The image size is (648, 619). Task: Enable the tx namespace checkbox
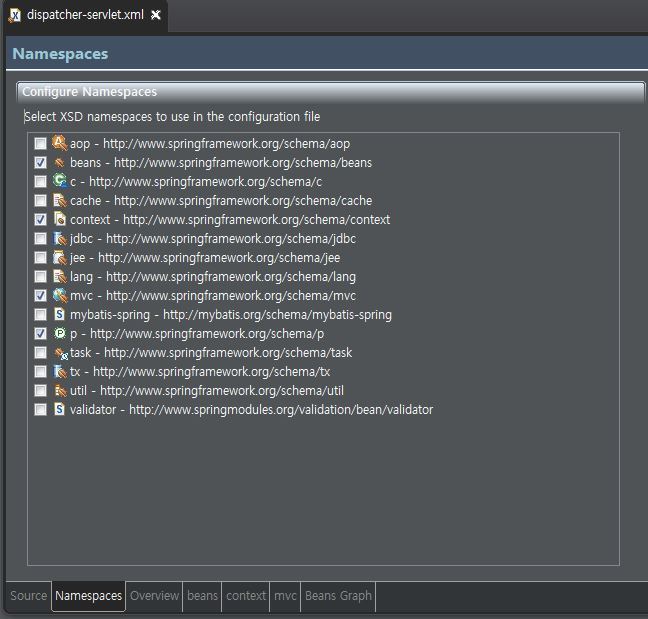(x=40, y=371)
